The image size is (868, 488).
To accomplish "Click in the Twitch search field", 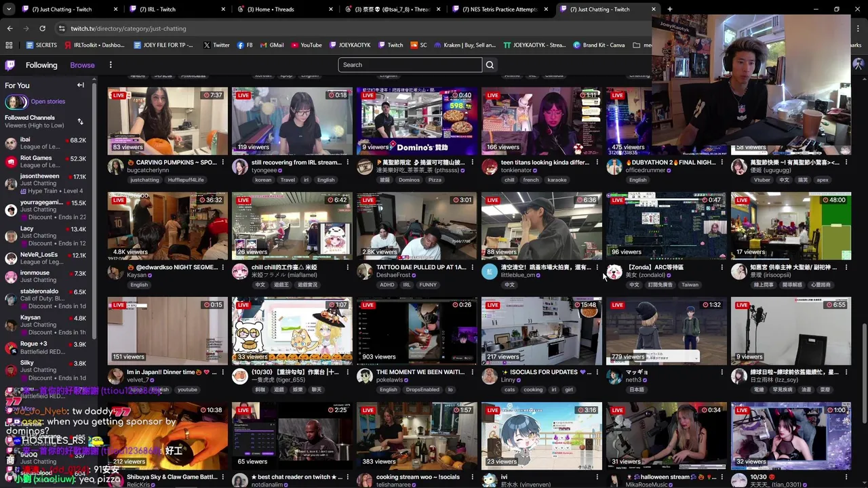I will pos(410,65).
